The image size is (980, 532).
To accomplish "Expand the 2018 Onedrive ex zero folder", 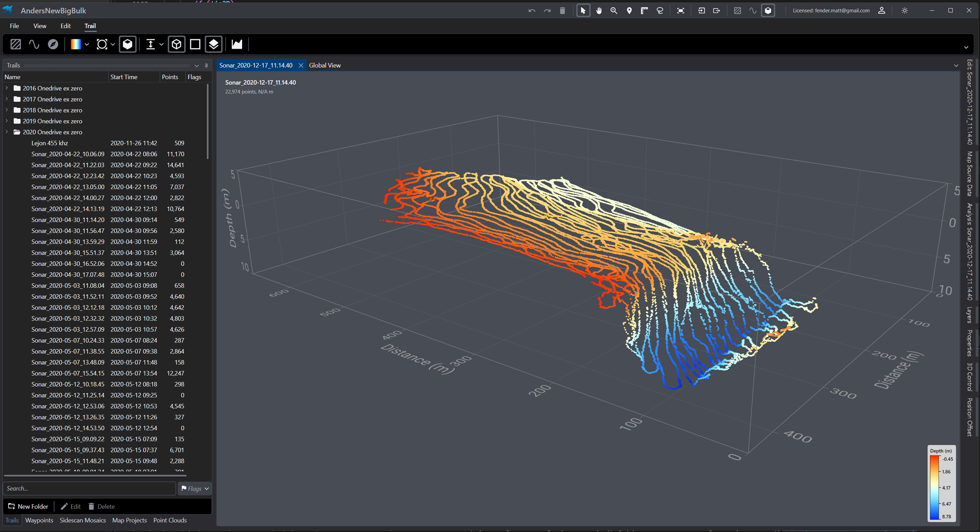I will point(7,110).
